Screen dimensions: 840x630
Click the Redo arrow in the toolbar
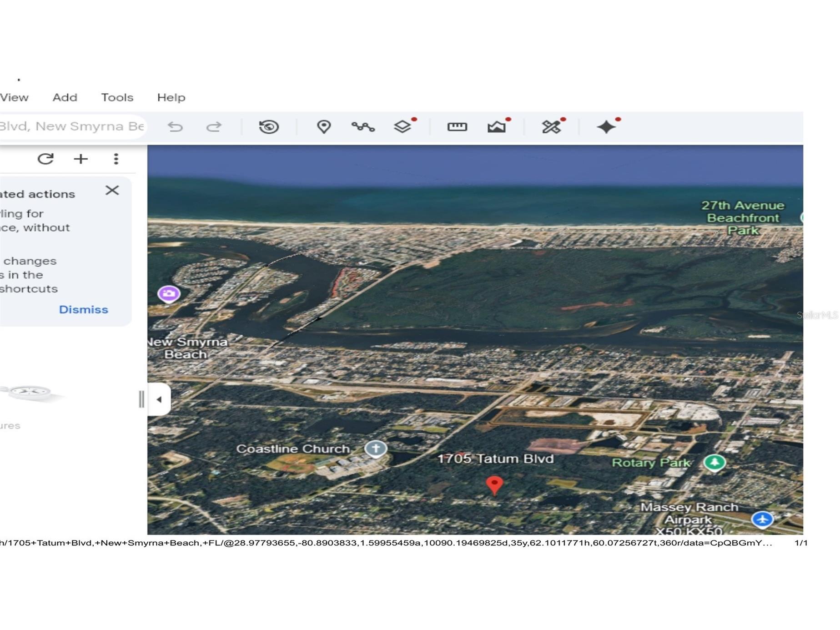click(214, 126)
